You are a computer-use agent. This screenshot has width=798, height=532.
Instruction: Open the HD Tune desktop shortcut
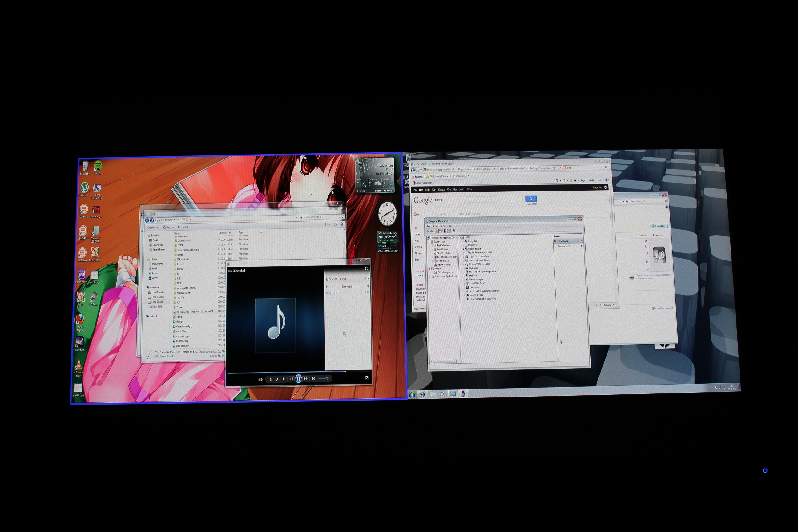click(x=94, y=299)
